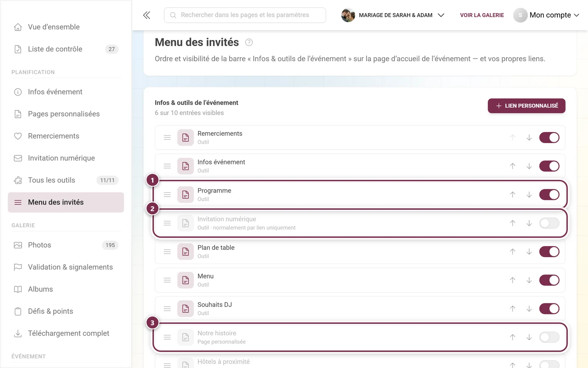Click the Lien personnalisé button

[x=526, y=106]
